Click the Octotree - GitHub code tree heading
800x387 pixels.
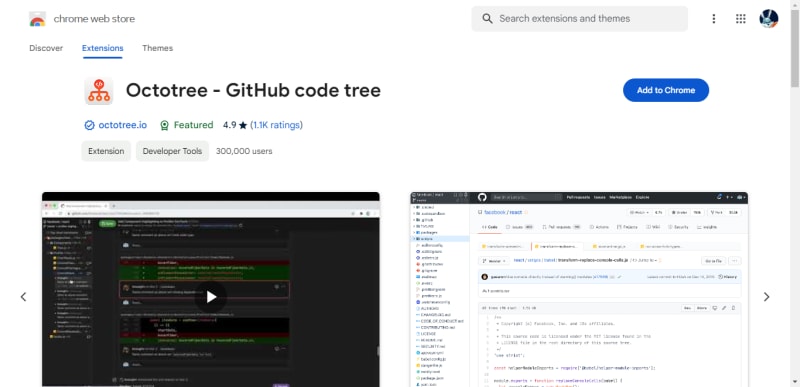click(253, 90)
